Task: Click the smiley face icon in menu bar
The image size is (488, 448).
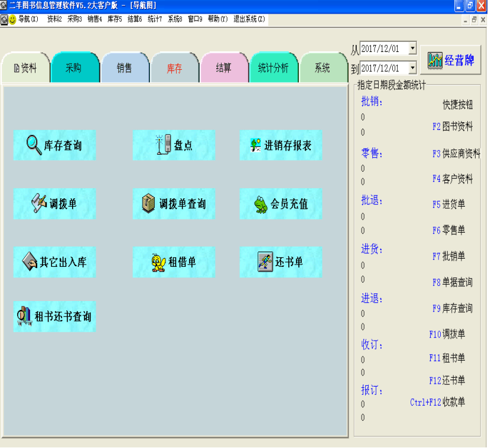Action: click(x=12, y=19)
